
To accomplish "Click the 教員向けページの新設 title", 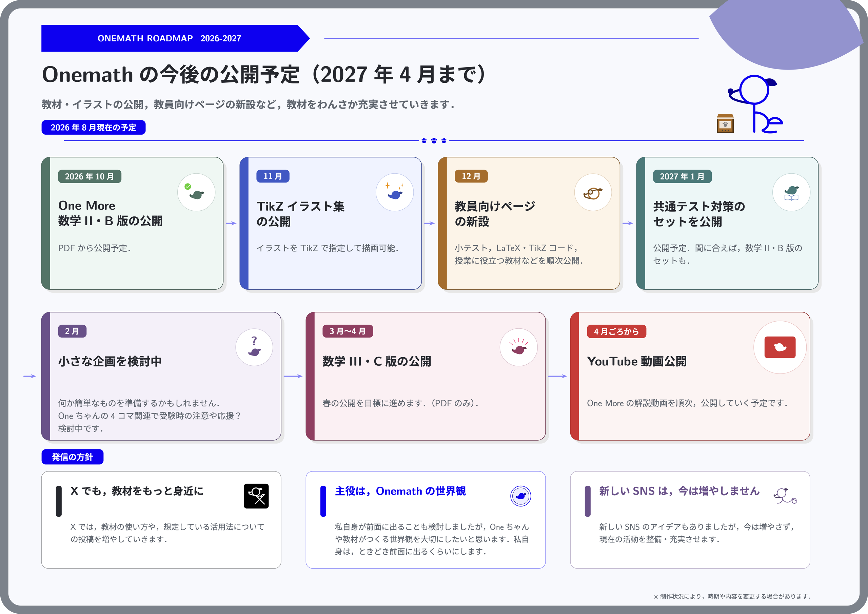I will pos(495,214).
